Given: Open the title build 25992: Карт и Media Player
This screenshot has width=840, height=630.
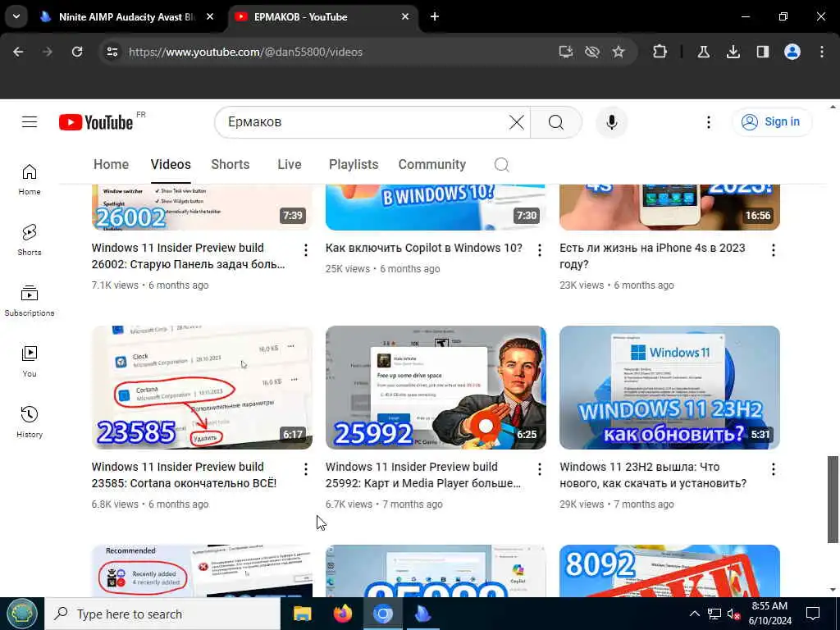Looking at the screenshot, I should coord(422,475).
